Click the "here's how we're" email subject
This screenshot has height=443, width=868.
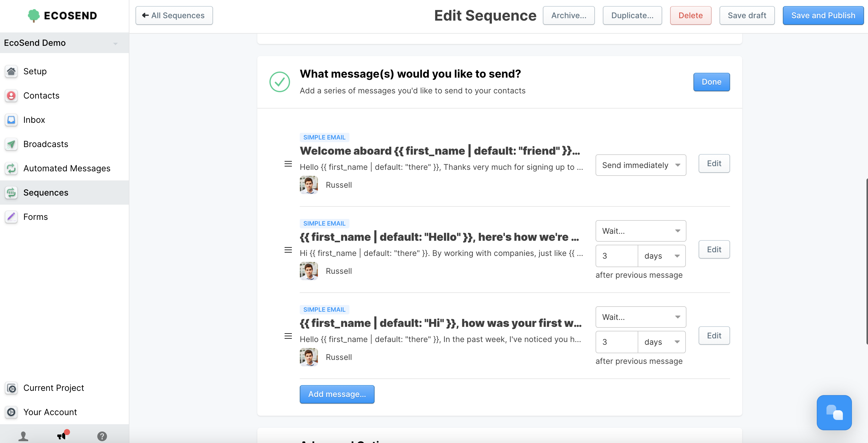click(x=439, y=237)
